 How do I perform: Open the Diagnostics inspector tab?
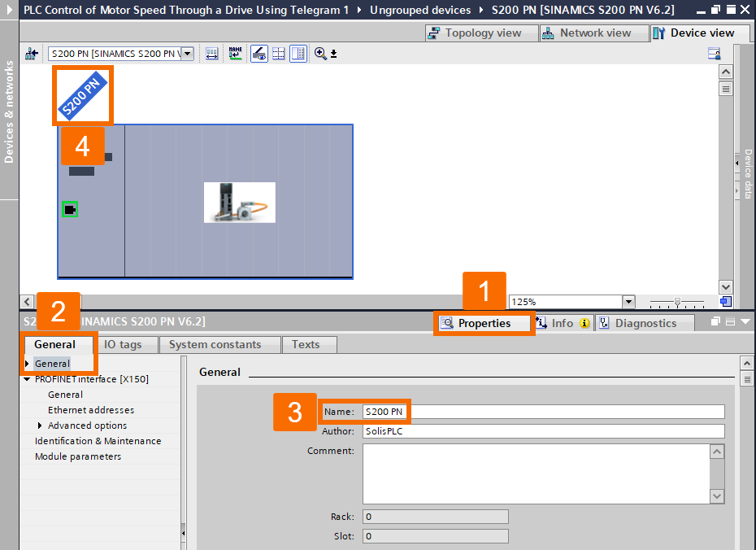645,323
